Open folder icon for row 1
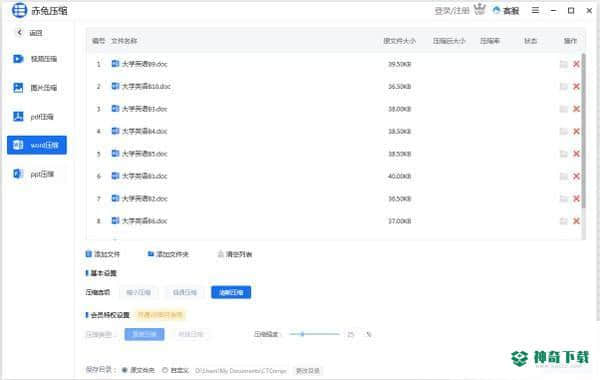Image resolution: width=600 pixels, height=380 pixels. (564, 64)
